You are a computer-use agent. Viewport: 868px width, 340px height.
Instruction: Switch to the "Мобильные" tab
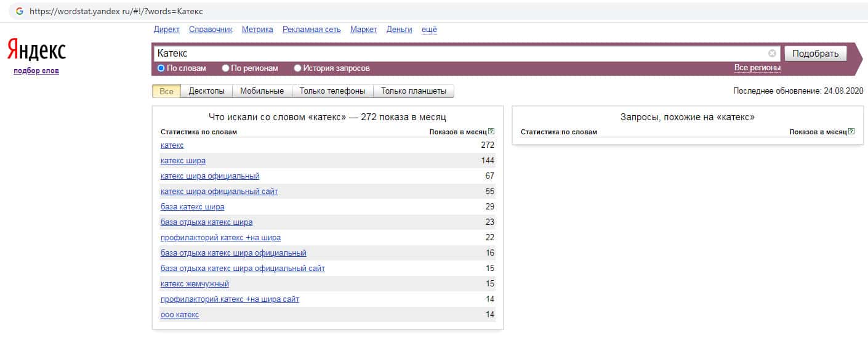point(262,91)
